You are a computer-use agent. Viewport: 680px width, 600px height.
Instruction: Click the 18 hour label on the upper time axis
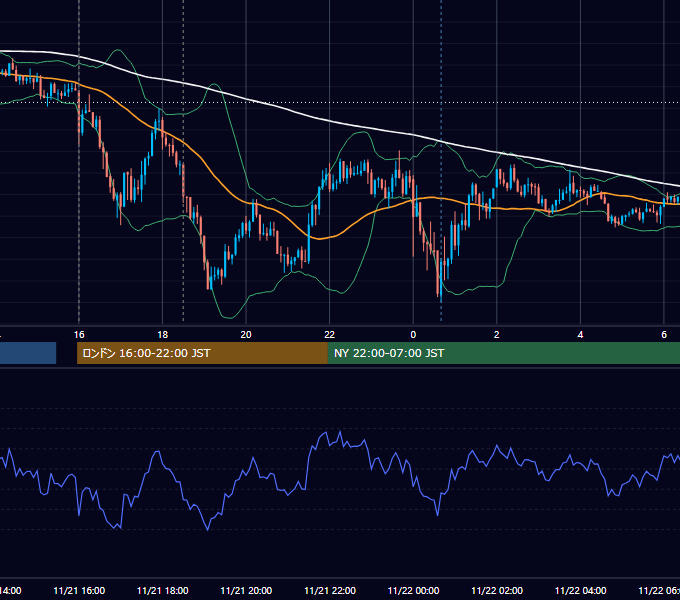click(x=162, y=335)
